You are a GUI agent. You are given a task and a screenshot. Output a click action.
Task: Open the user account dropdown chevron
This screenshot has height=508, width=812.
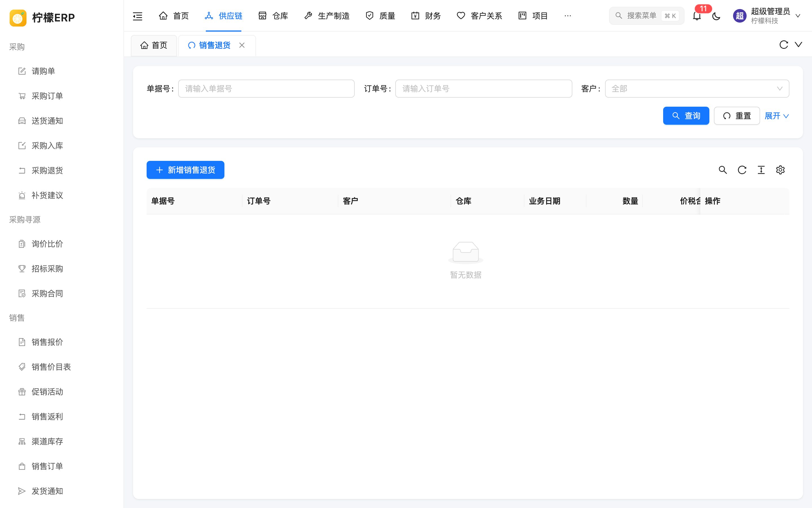point(798,16)
